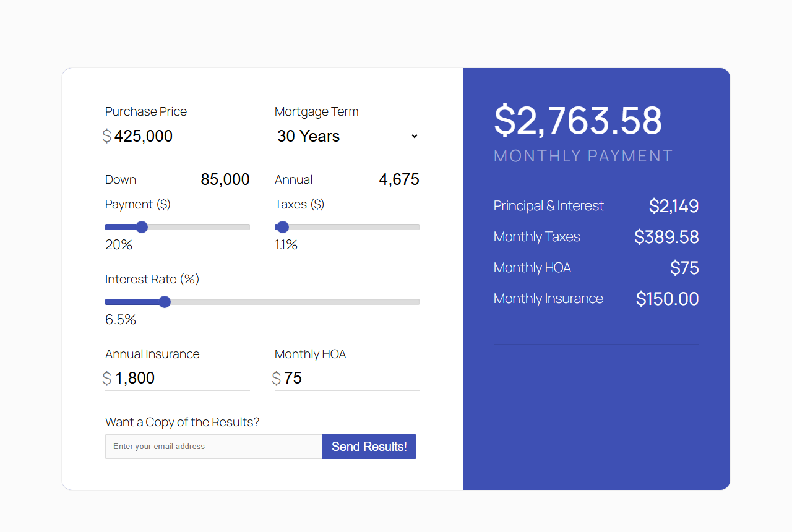This screenshot has height=532, width=792.
Task: Click the Annual Taxes slider handle
Action: pos(283,227)
